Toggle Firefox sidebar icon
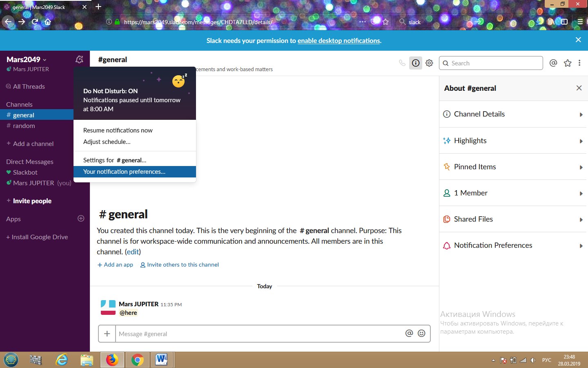This screenshot has width=588, height=368. [x=564, y=22]
